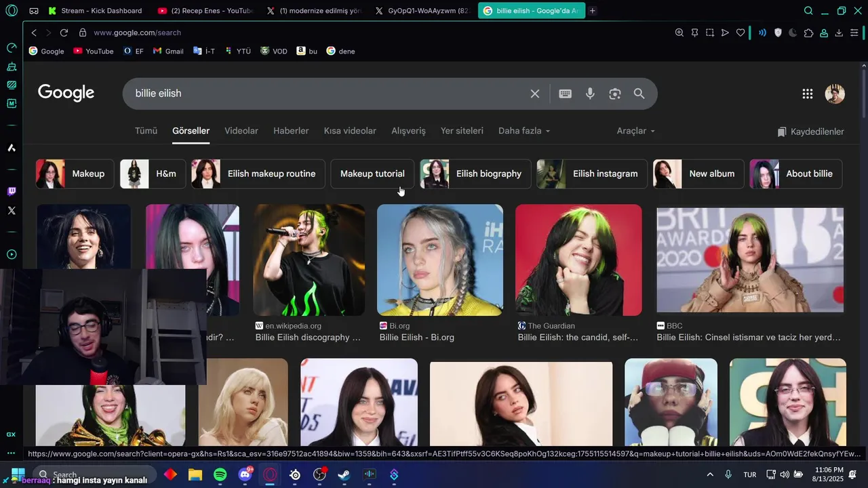Open the sidebar player icon

12,255
